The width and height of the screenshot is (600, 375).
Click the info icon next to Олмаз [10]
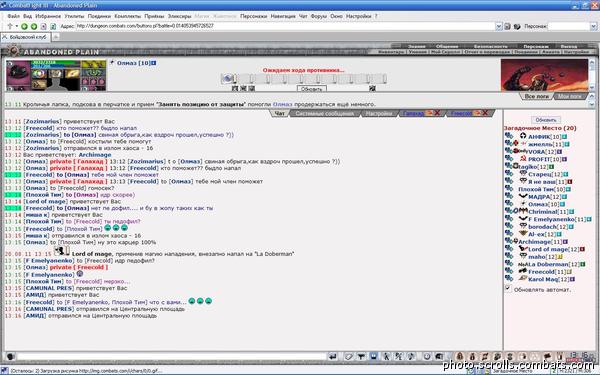pyautogui.click(x=154, y=63)
